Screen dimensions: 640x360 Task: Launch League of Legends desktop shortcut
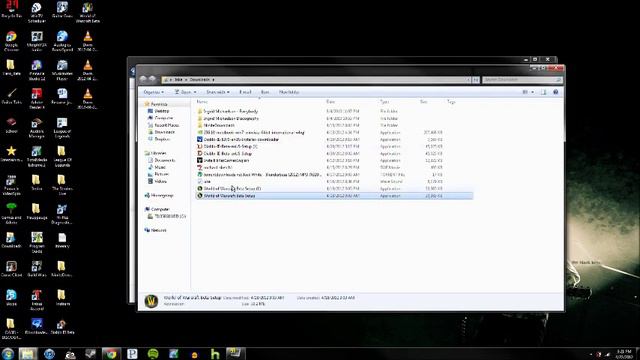[x=62, y=127]
